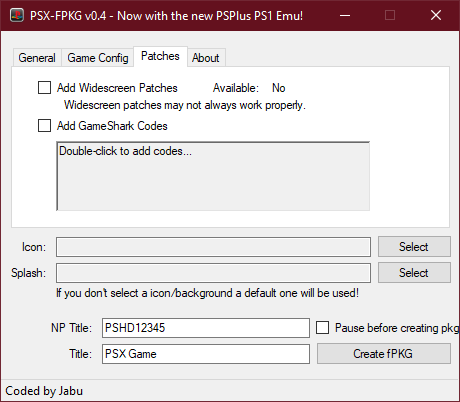Open the Game Config tab
Viewport: 460px width, 402px height.
[98, 58]
